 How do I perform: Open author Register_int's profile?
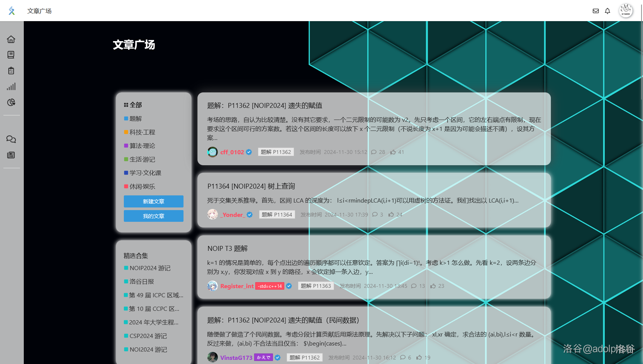click(x=237, y=286)
